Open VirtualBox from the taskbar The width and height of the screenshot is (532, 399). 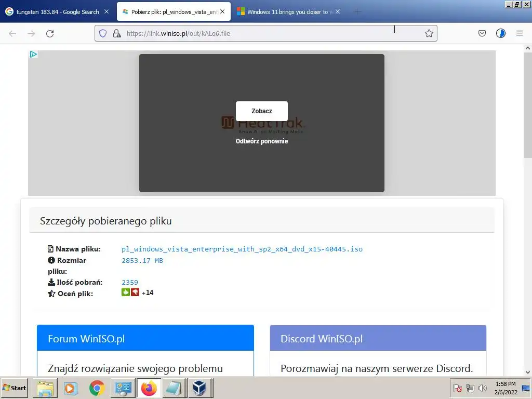pyautogui.click(x=199, y=388)
